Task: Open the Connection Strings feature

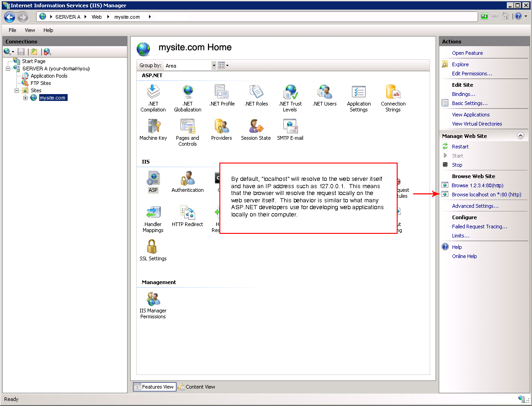Action: [393, 98]
